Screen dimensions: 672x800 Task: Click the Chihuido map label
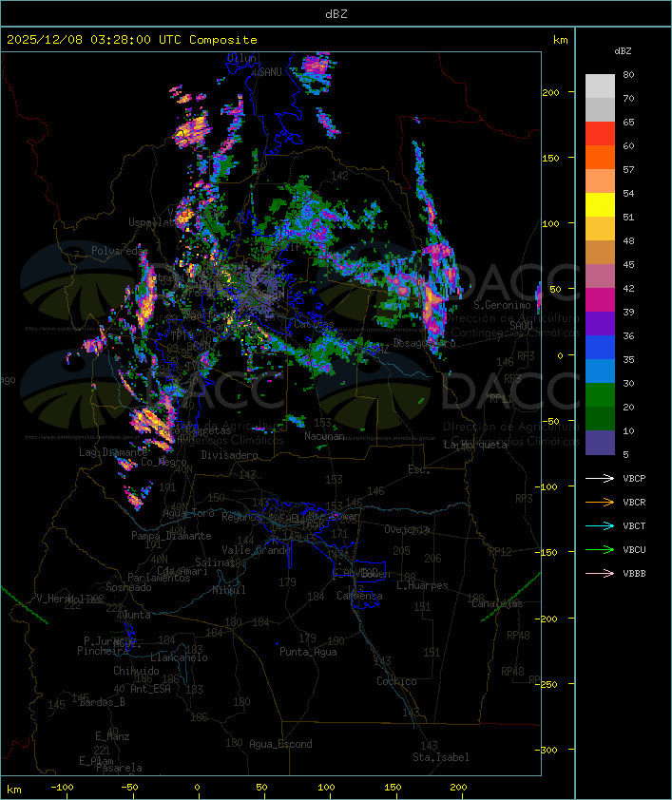click(136, 671)
